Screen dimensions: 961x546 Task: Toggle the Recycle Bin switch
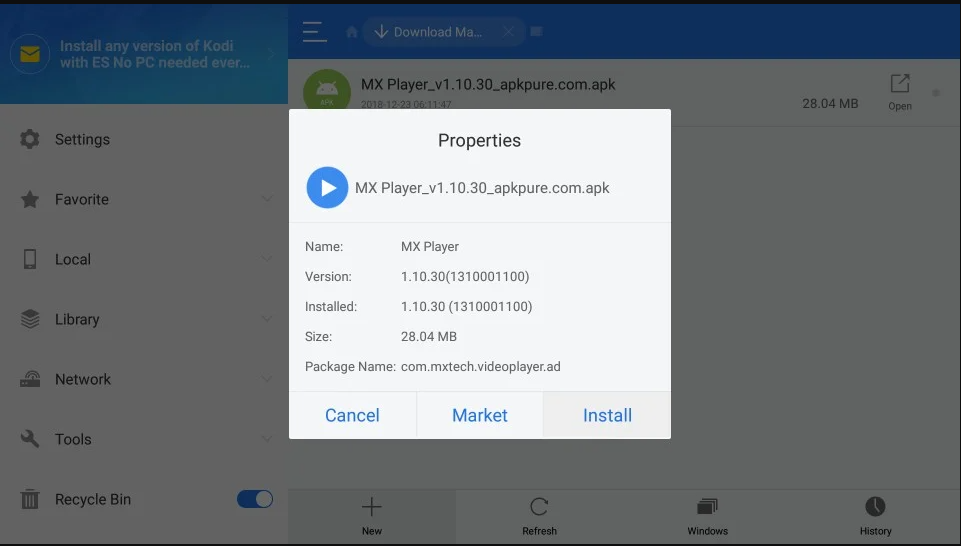pos(255,499)
